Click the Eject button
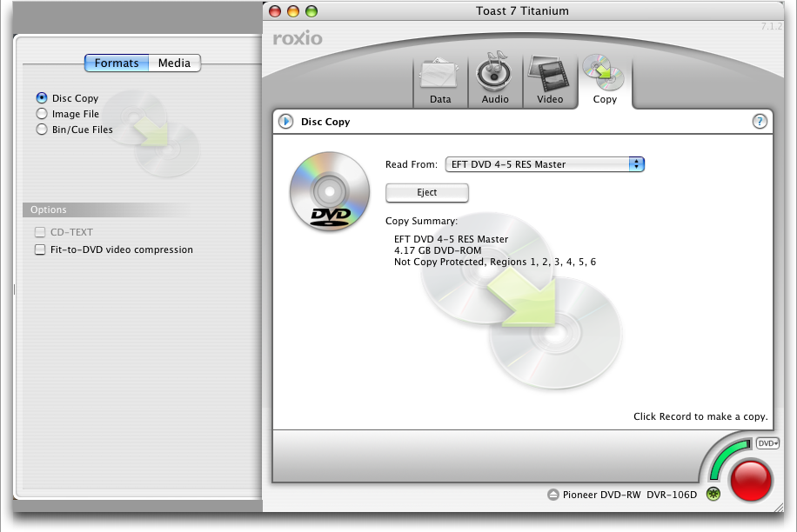This screenshot has height=532, width=797. tap(427, 192)
